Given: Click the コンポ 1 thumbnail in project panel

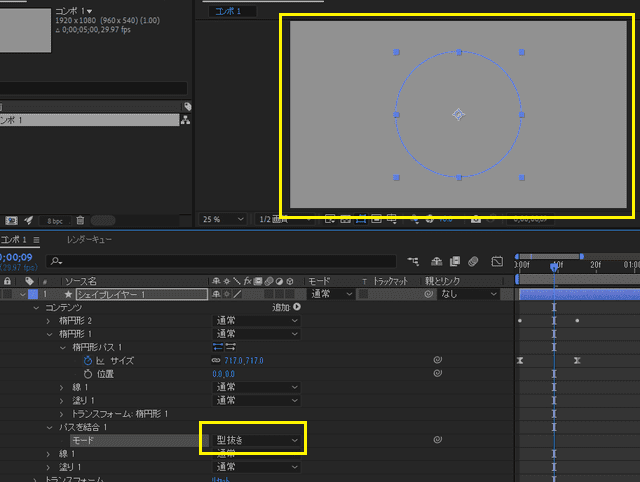Looking at the screenshot, I should pyautogui.click(x=25, y=31).
